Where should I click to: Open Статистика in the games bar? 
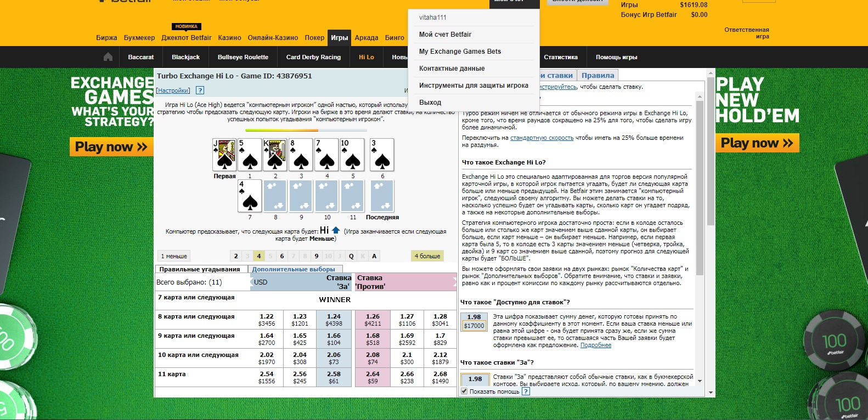(x=561, y=57)
